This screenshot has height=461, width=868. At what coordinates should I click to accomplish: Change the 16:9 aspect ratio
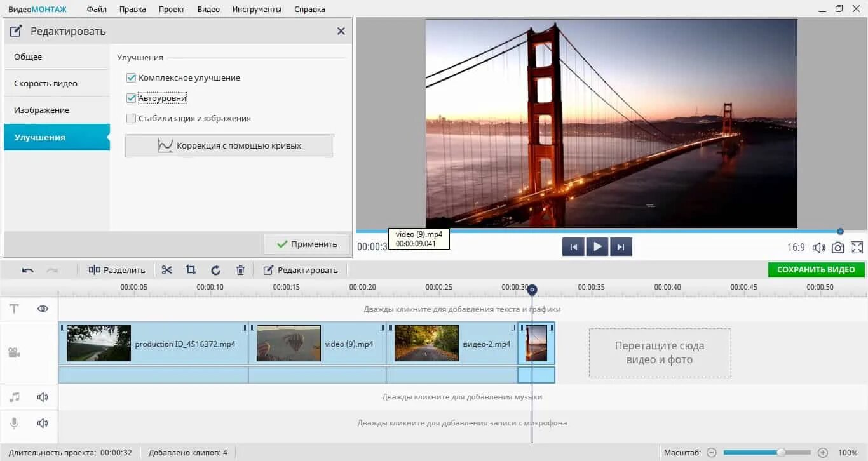click(796, 248)
